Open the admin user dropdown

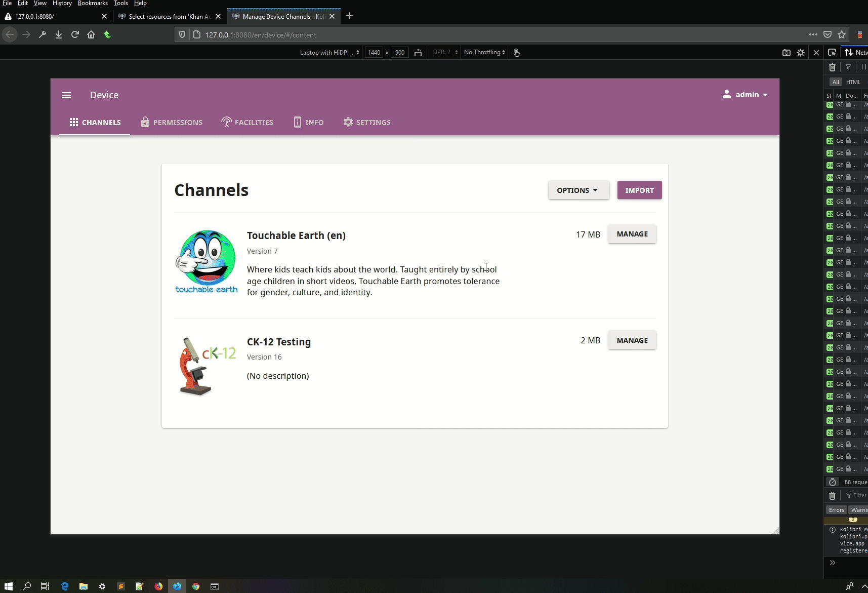745,95
